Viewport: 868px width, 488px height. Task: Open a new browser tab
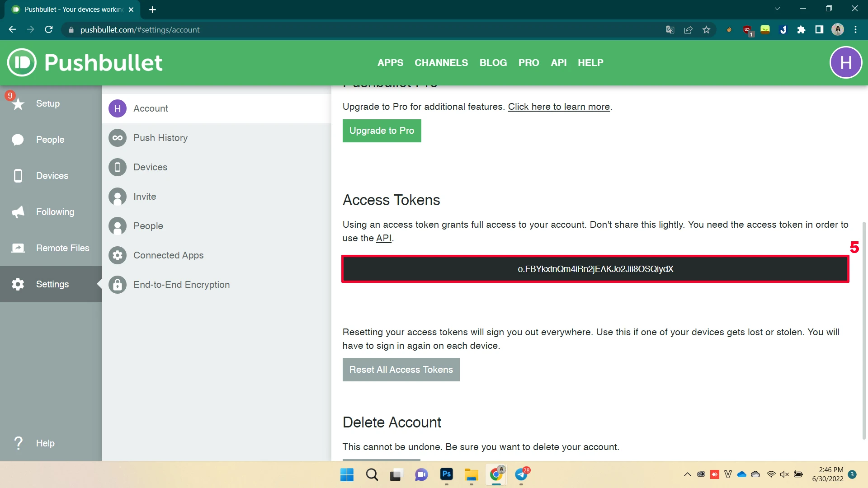tap(153, 9)
